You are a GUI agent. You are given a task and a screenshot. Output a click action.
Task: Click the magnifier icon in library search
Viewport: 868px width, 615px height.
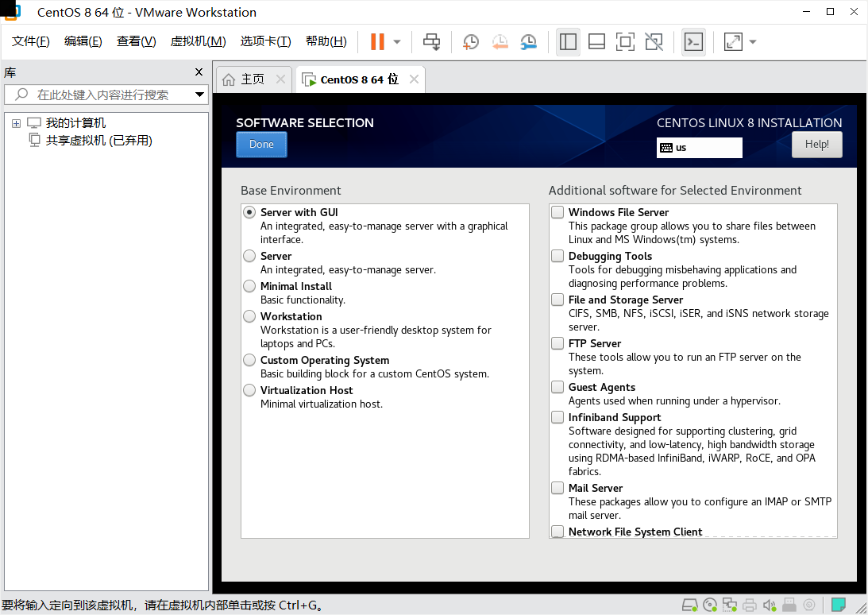pyautogui.click(x=21, y=95)
